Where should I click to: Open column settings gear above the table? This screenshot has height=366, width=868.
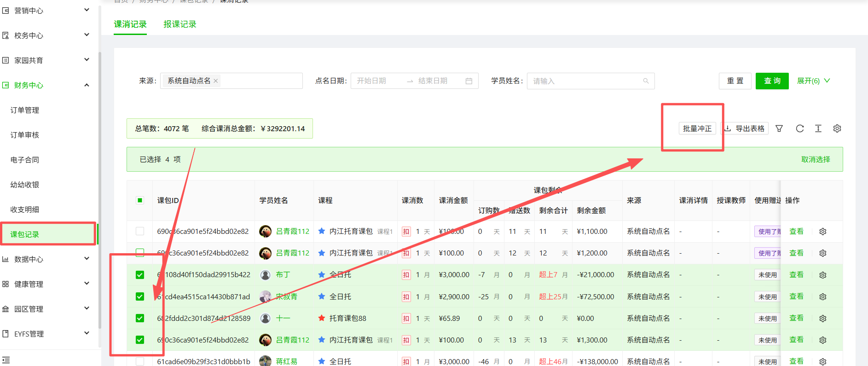click(837, 128)
